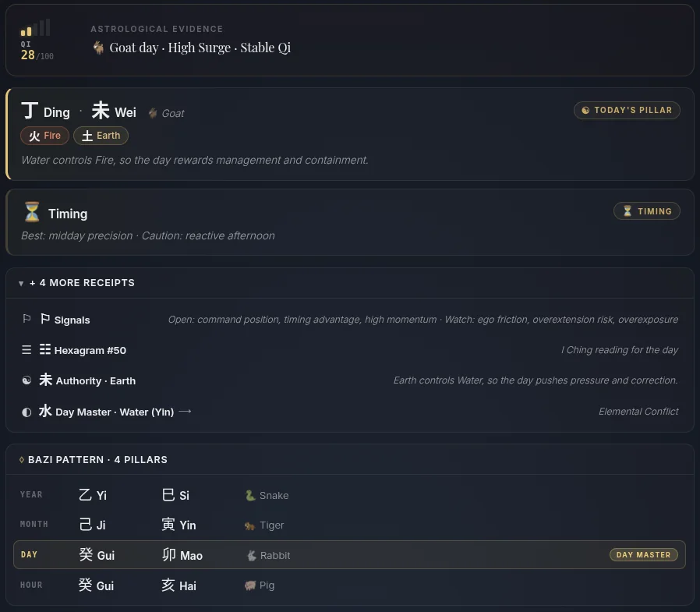Open the Hexagram #50 receipt row
Screen dimensions: 700x612
(x=349, y=350)
